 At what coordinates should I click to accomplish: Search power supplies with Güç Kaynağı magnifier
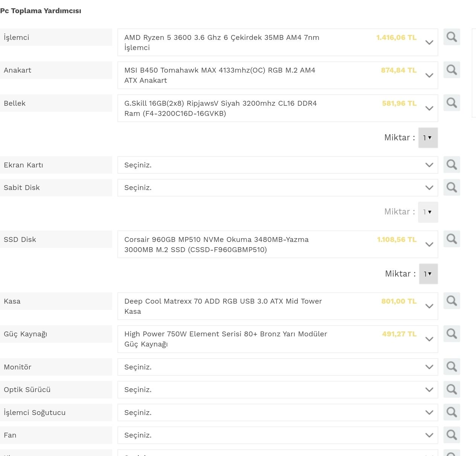click(x=452, y=334)
